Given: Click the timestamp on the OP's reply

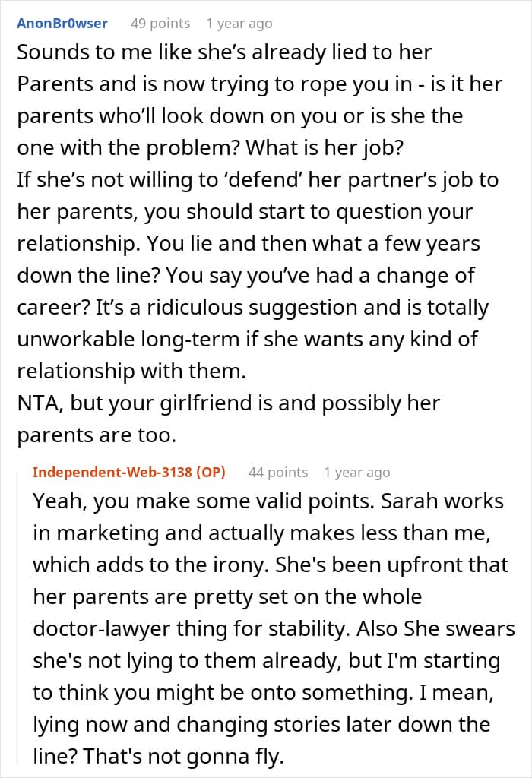Looking at the screenshot, I should point(356,472).
